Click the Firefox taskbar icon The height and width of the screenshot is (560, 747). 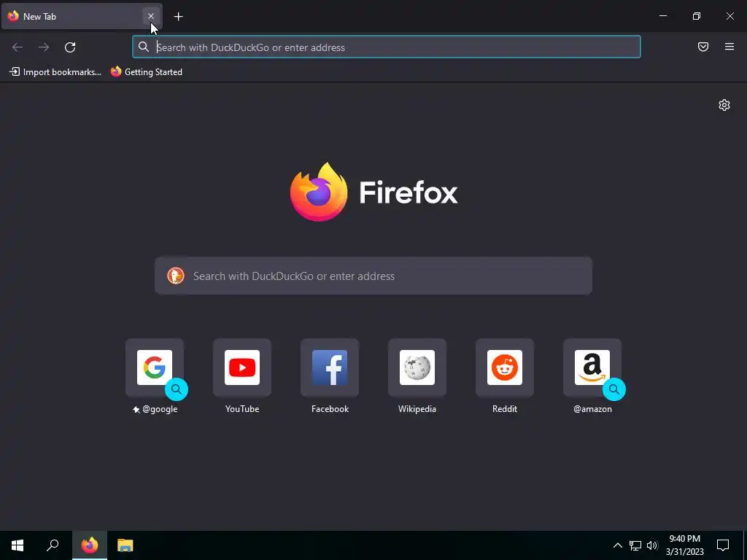90,545
